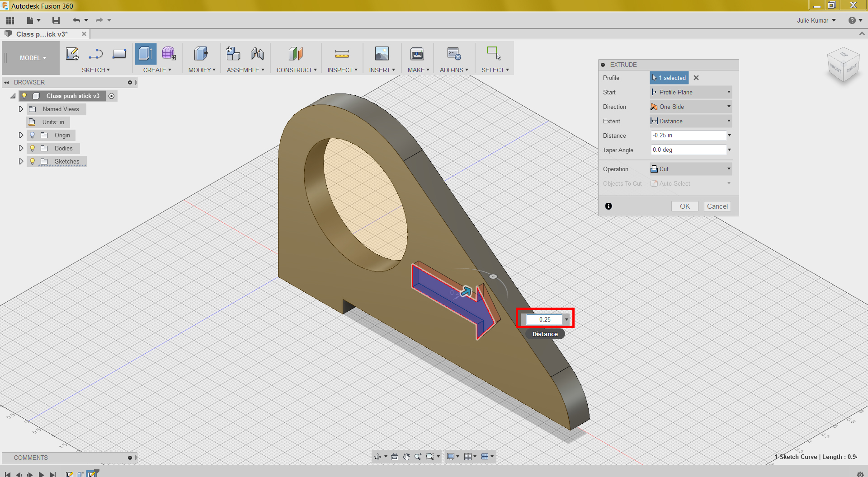Click the info icon in Extrude dialog

609,206
